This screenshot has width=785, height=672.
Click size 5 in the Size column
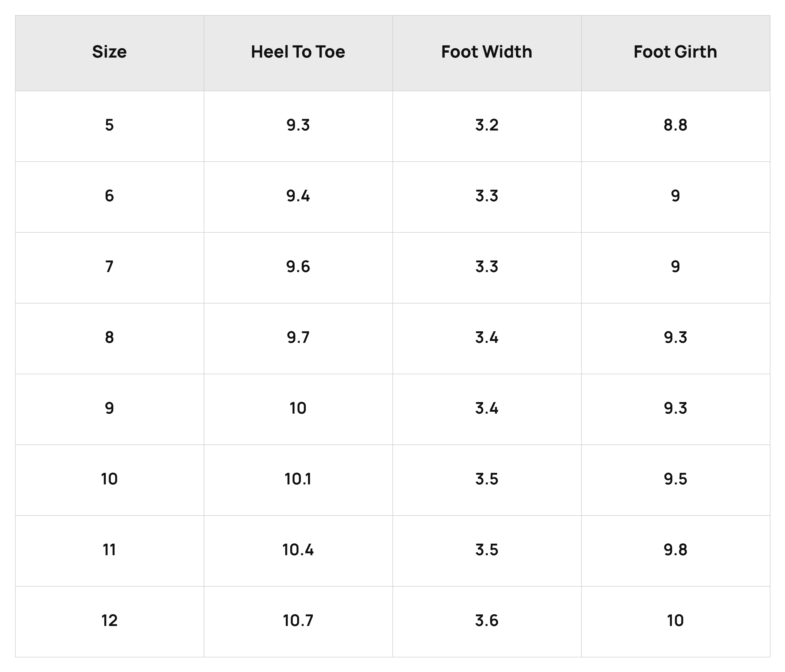coord(109,125)
